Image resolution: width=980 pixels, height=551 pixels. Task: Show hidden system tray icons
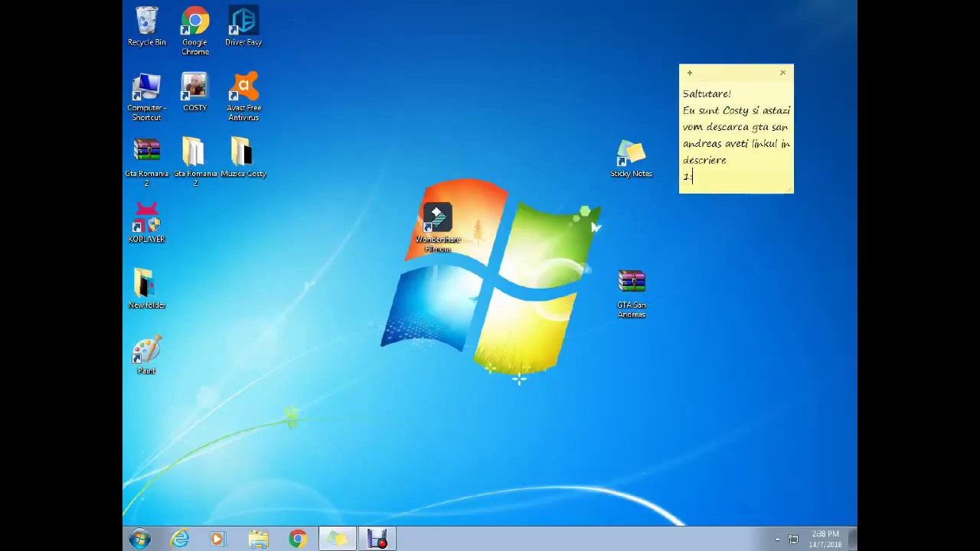(777, 540)
